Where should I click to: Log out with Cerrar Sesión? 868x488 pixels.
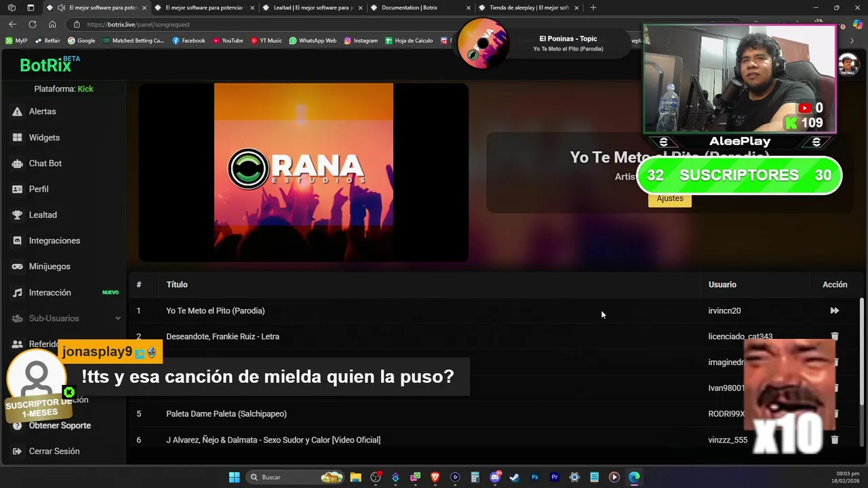[54, 451]
